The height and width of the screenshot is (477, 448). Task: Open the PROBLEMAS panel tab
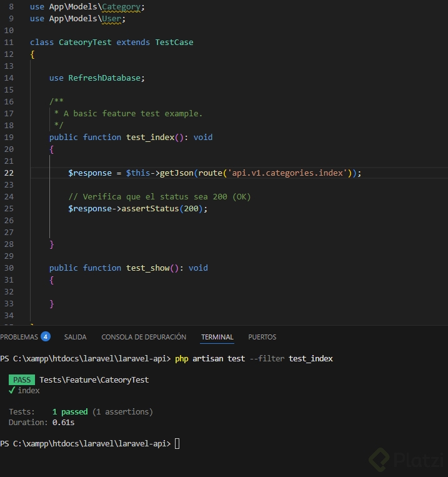pyautogui.click(x=19, y=337)
